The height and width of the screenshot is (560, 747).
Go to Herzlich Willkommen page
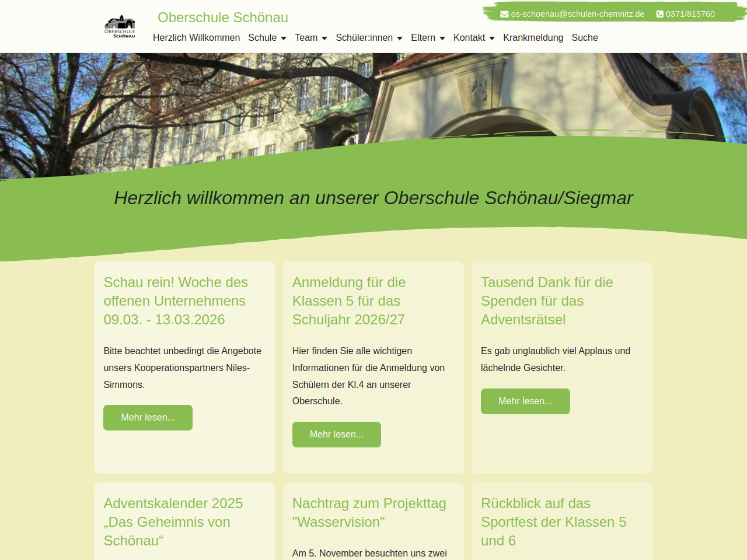coord(196,37)
